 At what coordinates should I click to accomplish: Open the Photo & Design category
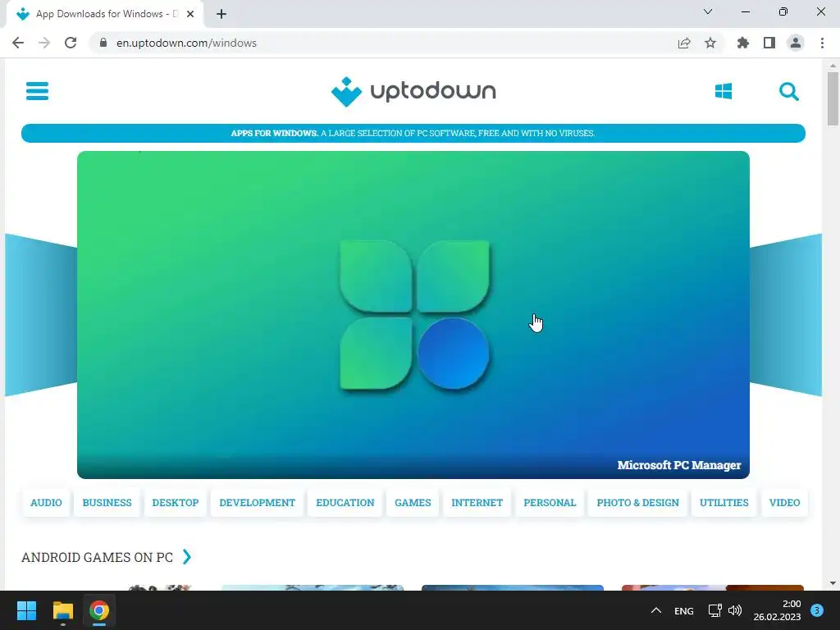pyautogui.click(x=637, y=503)
